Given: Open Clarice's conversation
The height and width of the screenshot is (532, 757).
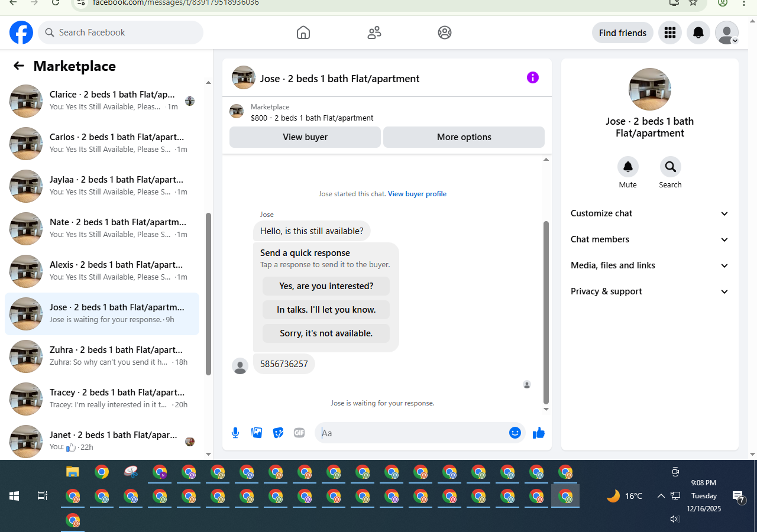Looking at the screenshot, I should coord(102,101).
